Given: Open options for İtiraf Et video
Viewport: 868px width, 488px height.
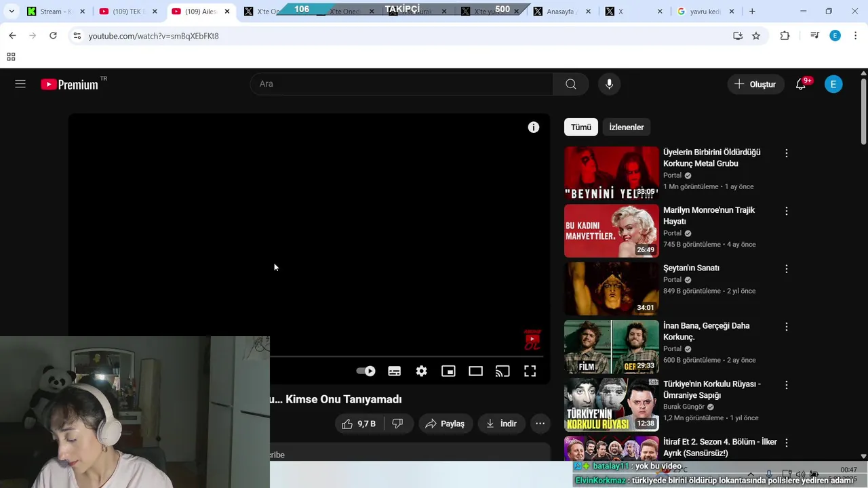Looking at the screenshot, I should [x=786, y=443].
